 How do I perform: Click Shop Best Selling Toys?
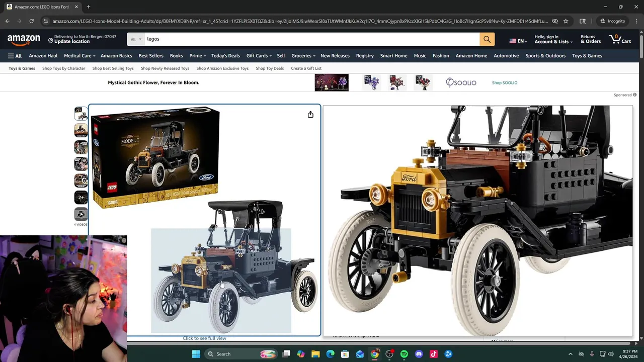113,68
